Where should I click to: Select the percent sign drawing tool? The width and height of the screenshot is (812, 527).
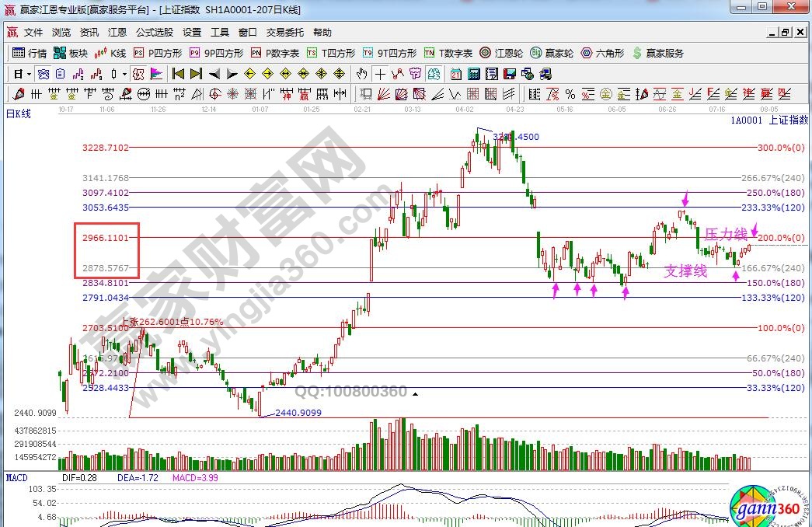click(570, 94)
